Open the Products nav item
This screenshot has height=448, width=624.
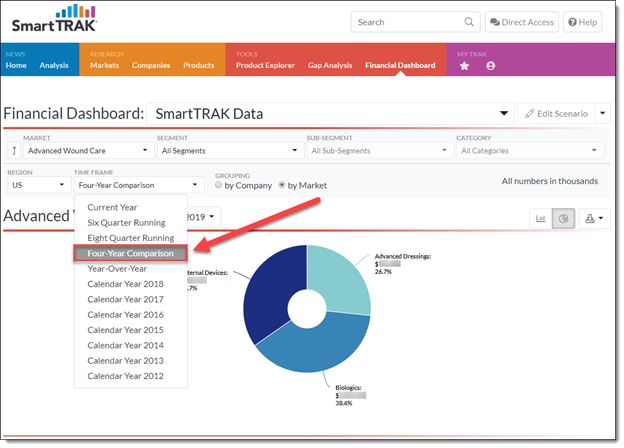pyautogui.click(x=199, y=65)
